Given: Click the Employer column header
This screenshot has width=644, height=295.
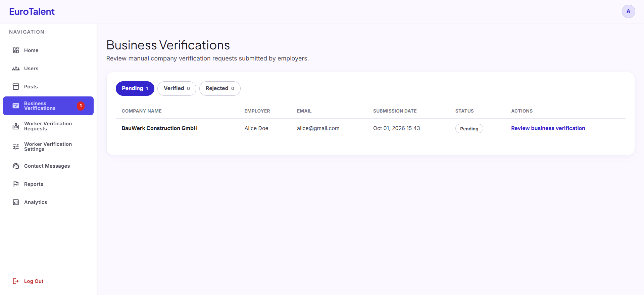Looking at the screenshot, I should point(257,111).
